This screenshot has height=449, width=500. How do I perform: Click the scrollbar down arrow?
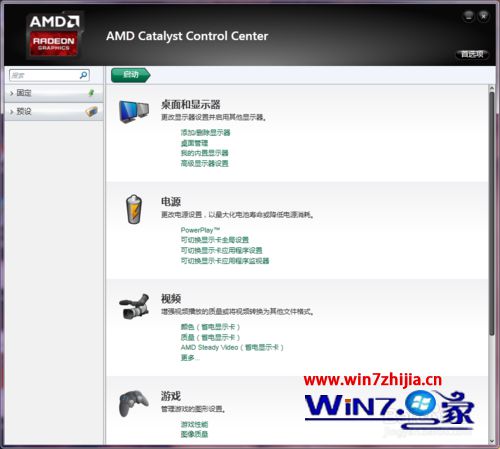[x=492, y=441]
